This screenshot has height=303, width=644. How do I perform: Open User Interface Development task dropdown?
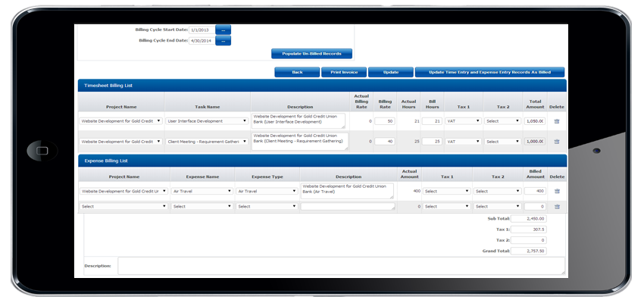point(207,121)
